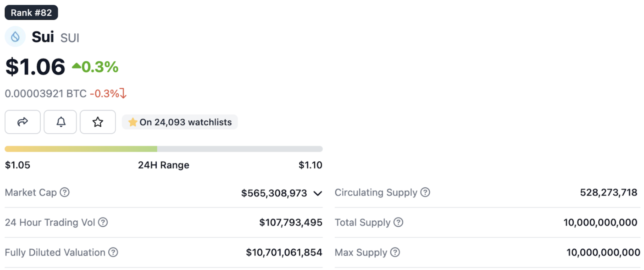644x270 pixels.
Task: Expand the Market Cap chevron dropdown
Action: (x=318, y=193)
